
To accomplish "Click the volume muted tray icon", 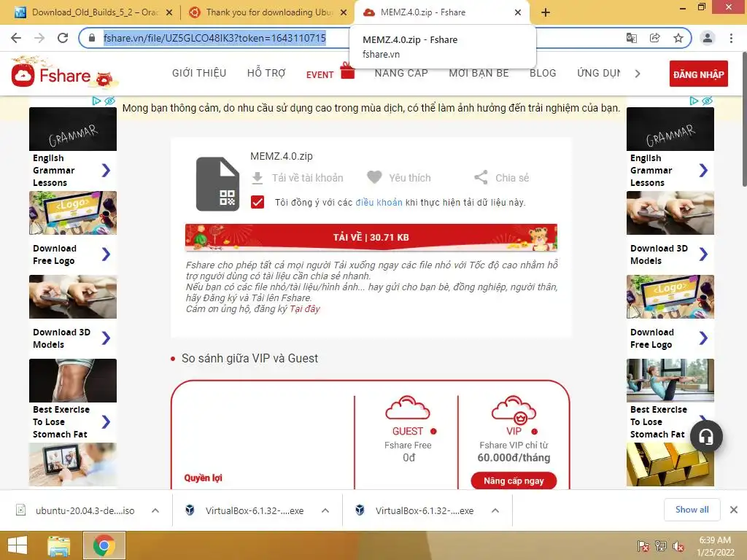I will pyautogui.click(x=678, y=546).
